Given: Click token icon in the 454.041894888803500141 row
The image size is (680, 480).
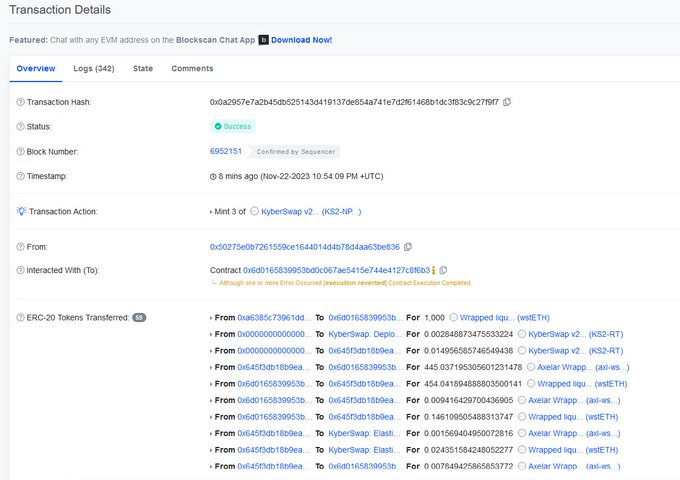Looking at the screenshot, I should pyautogui.click(x=531, y=384).
